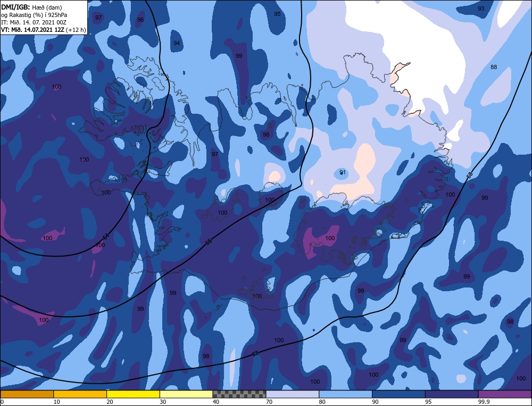532x406 pixels.
Task: Click the dark orange 0–10 legend swatch
Action: 27,394
